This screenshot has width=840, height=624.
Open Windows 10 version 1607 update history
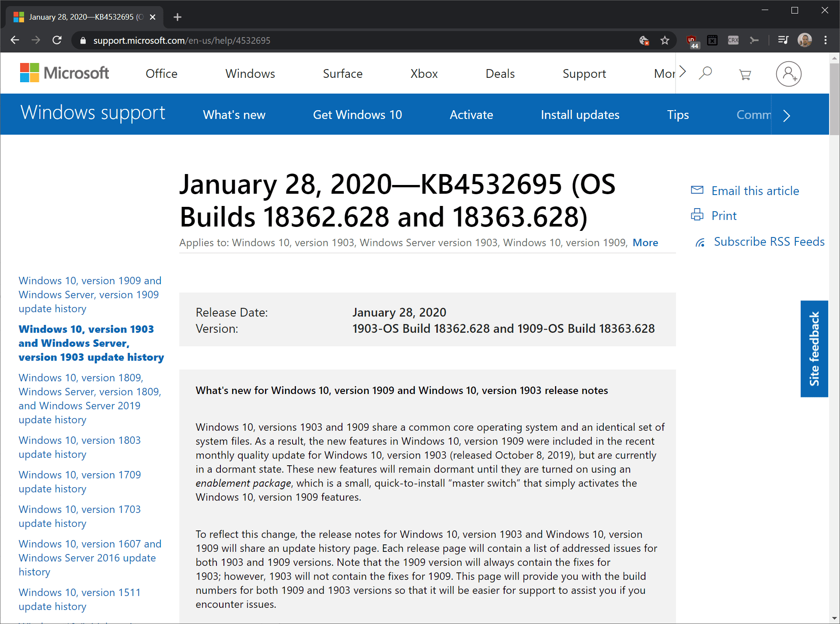[90, 558]
